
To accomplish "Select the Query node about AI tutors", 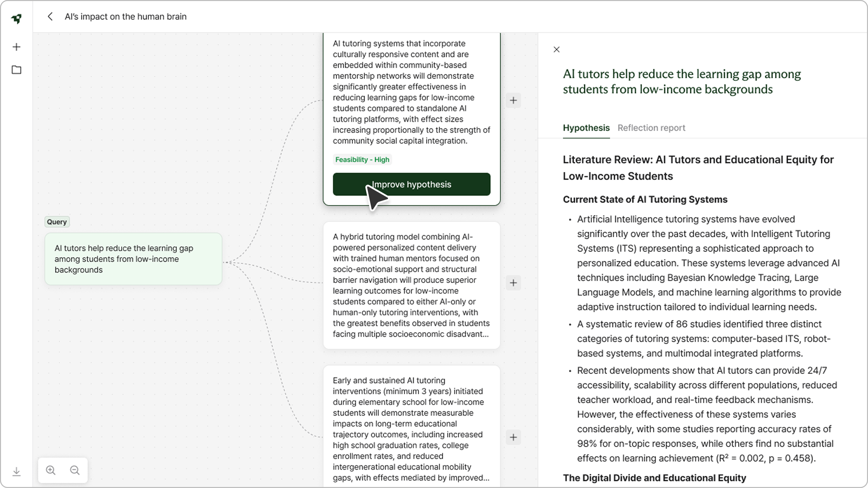I will pos(133,259).
